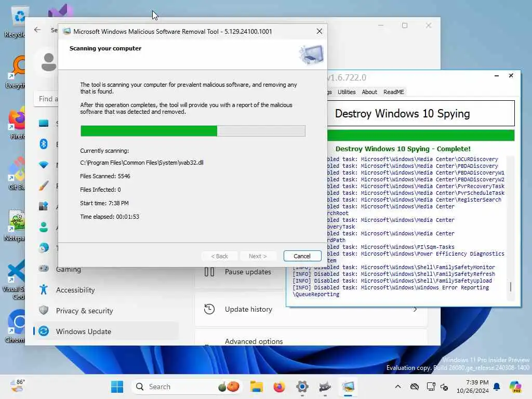532x399 pixels.
Task: Switch to Malicious Software Removal Tool taskbar icon
Action: click(348, 387)
